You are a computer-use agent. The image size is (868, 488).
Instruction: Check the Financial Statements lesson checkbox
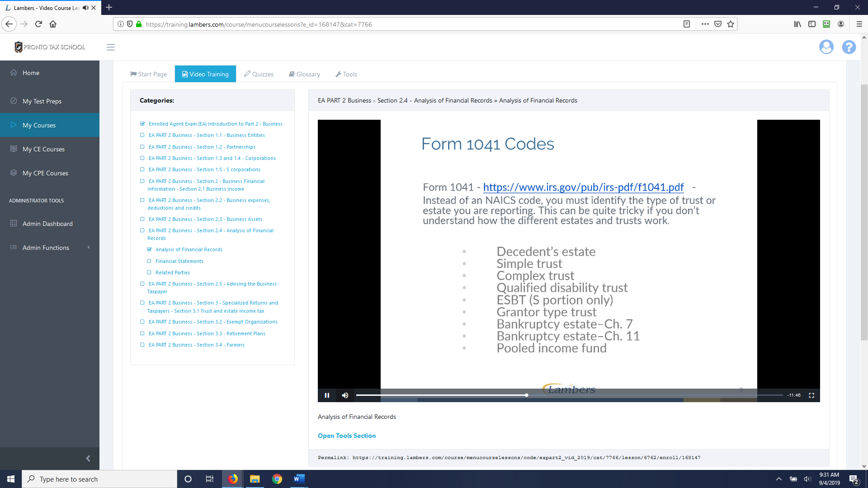149,261
